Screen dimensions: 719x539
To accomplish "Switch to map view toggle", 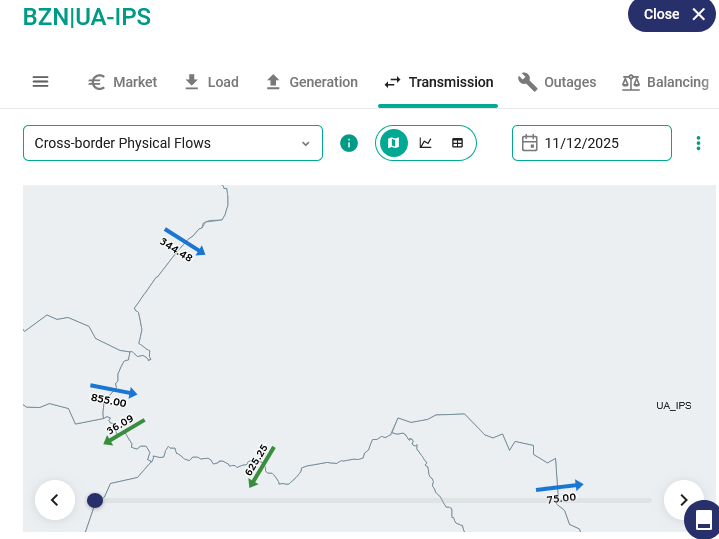I will tap(394, 143).
